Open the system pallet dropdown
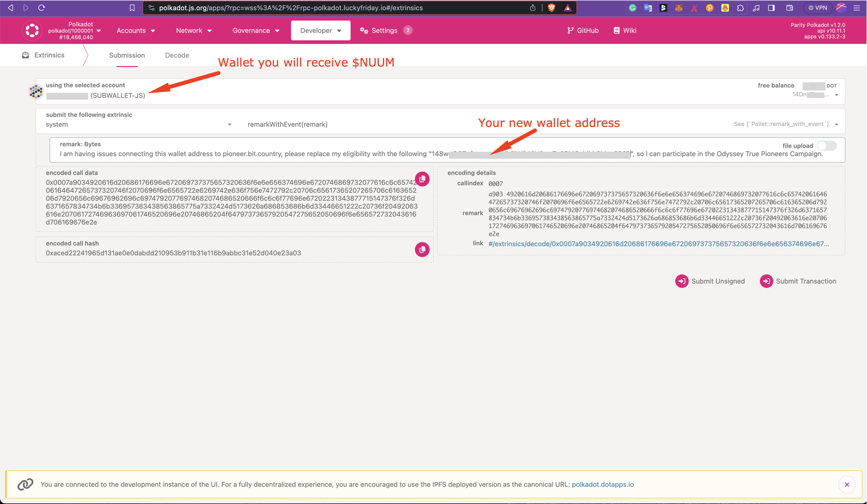 (138, 124)
